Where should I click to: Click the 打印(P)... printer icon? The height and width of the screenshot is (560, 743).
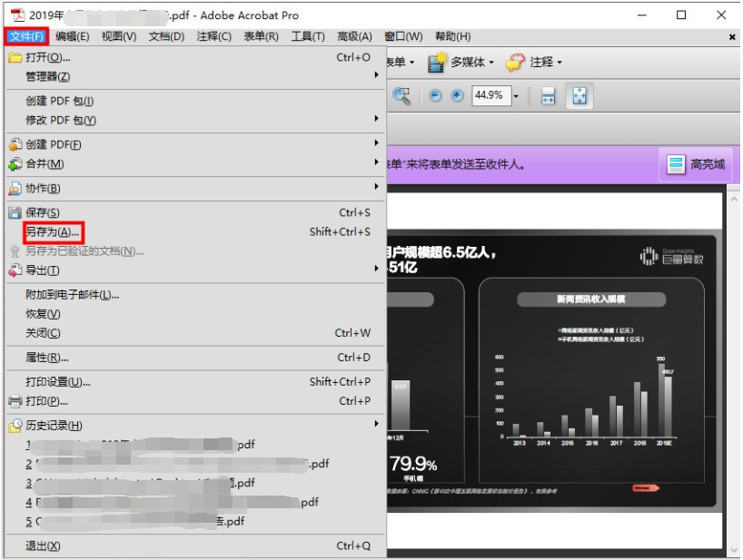(15, 401)
